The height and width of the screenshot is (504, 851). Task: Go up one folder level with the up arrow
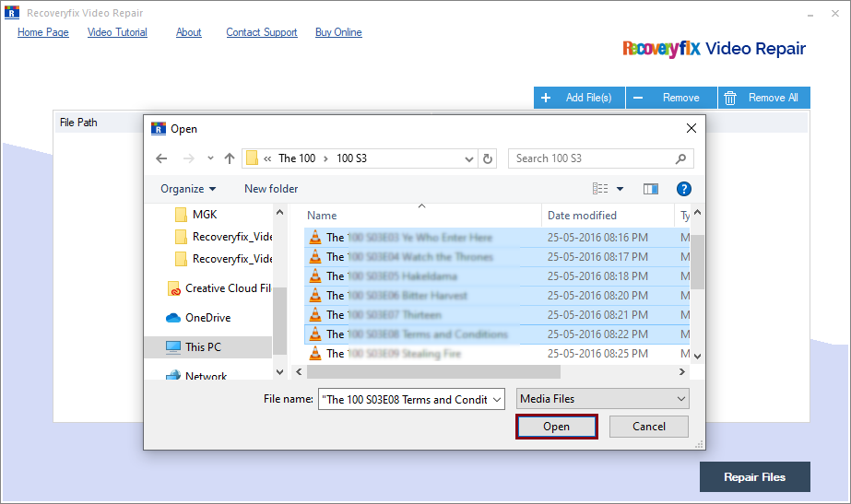point(230,158)
